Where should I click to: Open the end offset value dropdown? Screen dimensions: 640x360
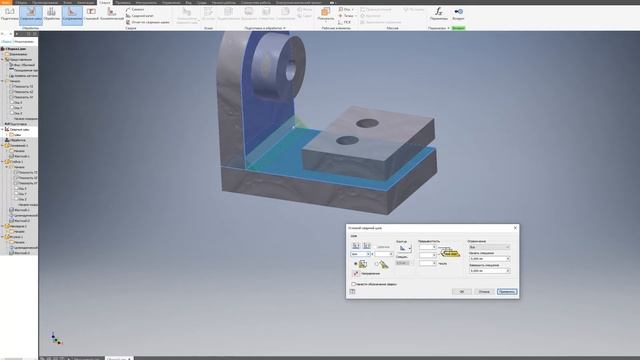tap(508, 271)
